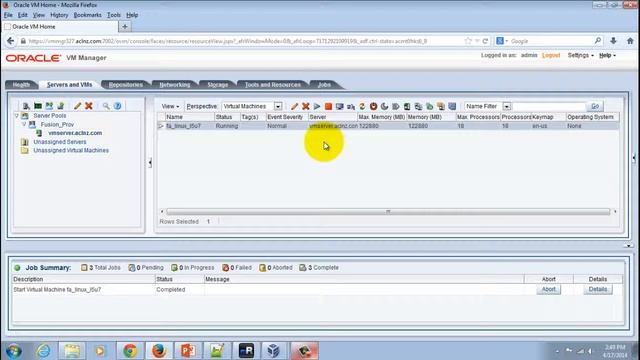Click the red X Delete icon in VM toolbar

point(306,107)
